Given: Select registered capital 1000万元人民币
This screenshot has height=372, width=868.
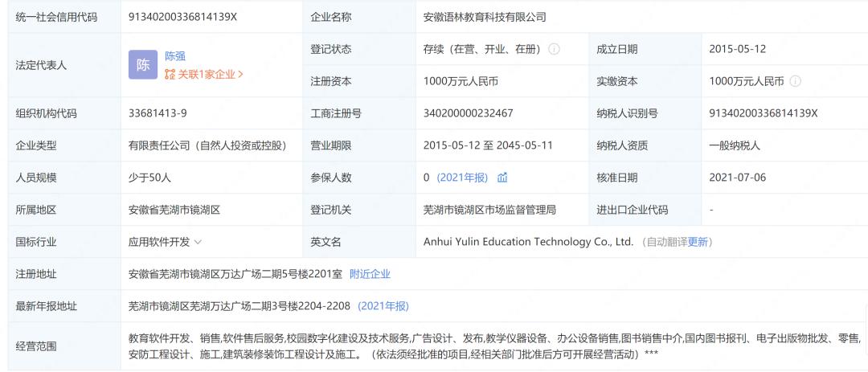Looking at the screenshot, I should 461,81.
